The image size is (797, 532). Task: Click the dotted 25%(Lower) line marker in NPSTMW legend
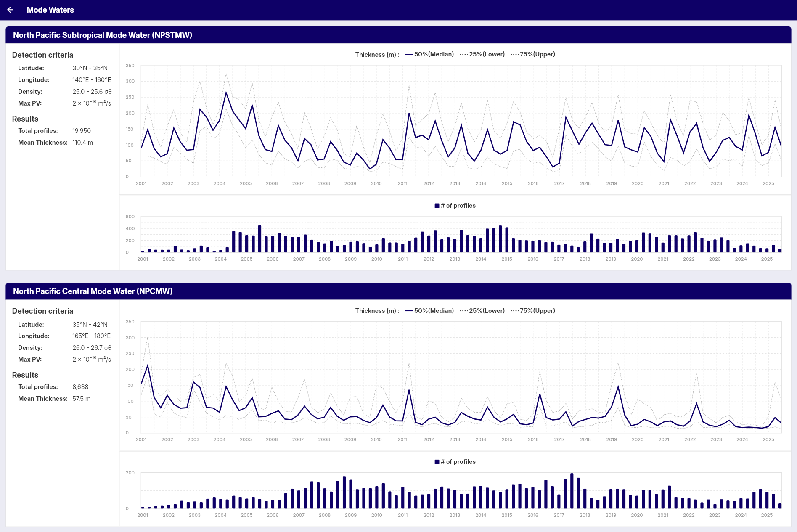click(x=463, y=54)
